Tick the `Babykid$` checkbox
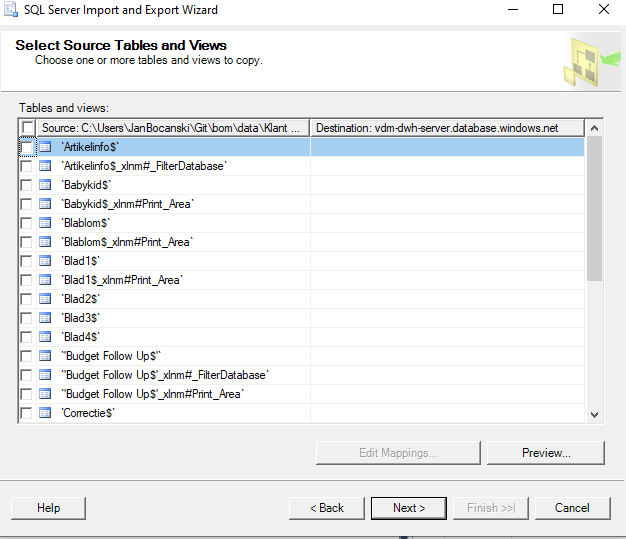Screen dimensions: 626x539 pos(26,185)
